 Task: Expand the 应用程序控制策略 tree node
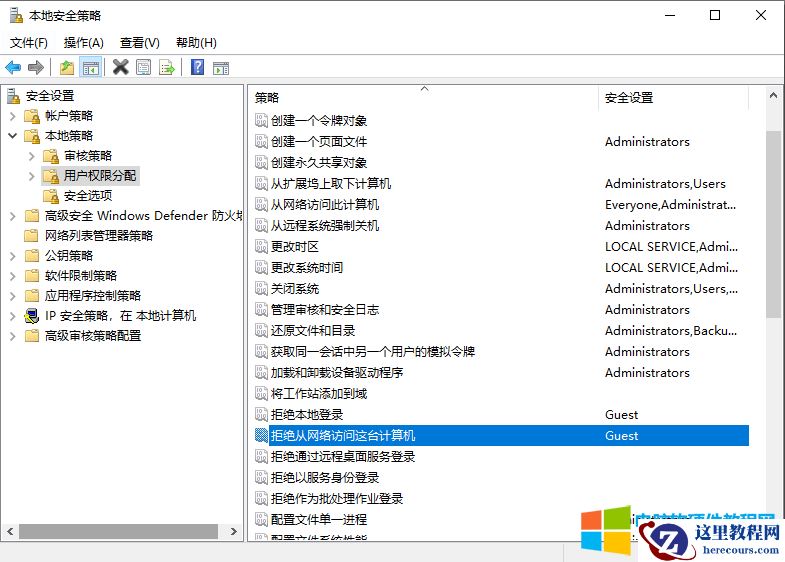pyautogui.click(x=13, y=296)
